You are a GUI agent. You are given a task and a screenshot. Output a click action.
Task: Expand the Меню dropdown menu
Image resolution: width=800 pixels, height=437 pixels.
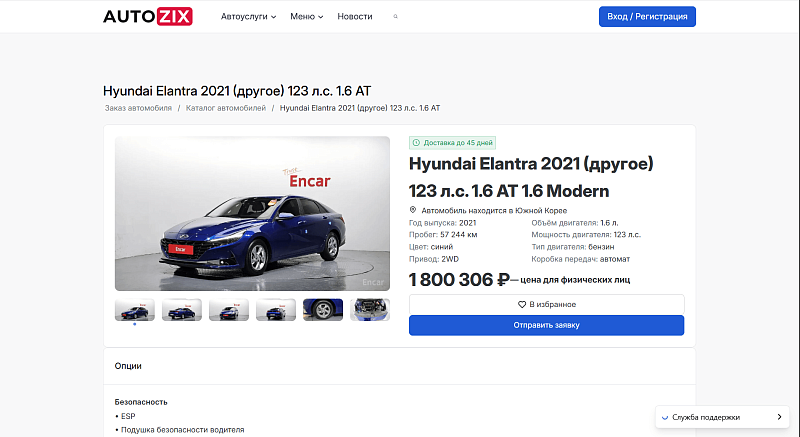coord(307,16)
